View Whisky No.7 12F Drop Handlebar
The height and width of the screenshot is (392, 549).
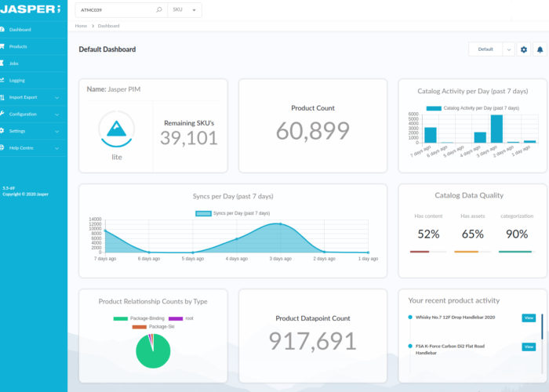click(x=529, y=318)
